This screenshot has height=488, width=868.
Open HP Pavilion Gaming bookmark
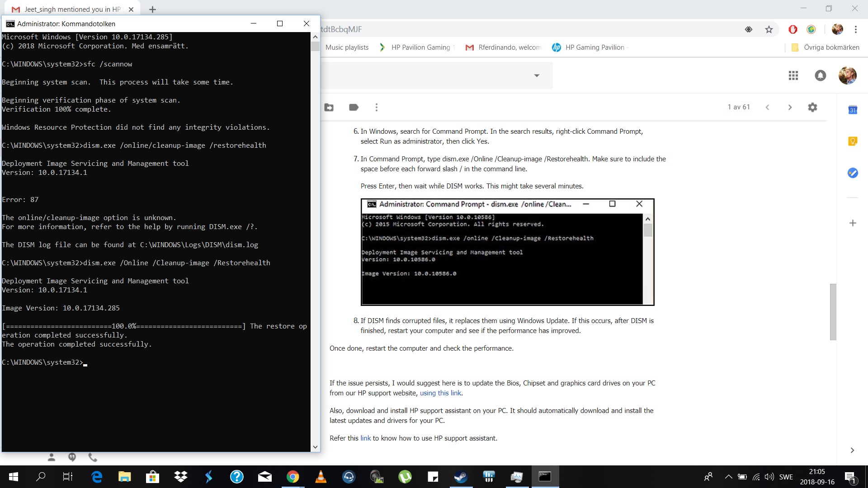(416, 47)
